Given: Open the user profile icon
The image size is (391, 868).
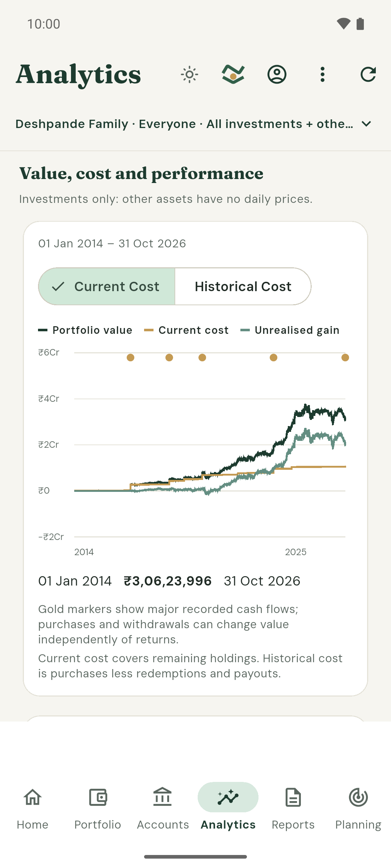Looking at the screenshot, I should point(277,75).
